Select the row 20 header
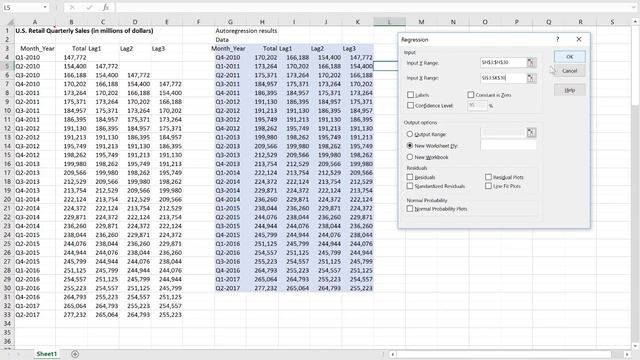Viewport: 640px width, 360px height. click(7, 199)
